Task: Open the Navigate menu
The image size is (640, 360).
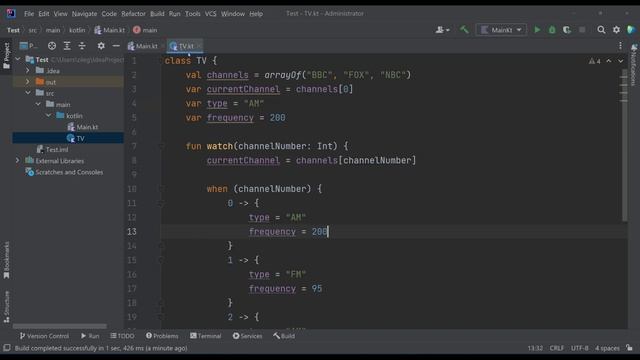Action: click(84, 14)
